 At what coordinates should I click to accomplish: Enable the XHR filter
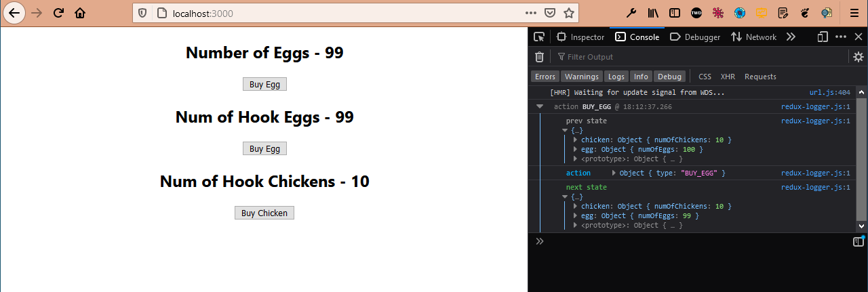click(728, 77)
